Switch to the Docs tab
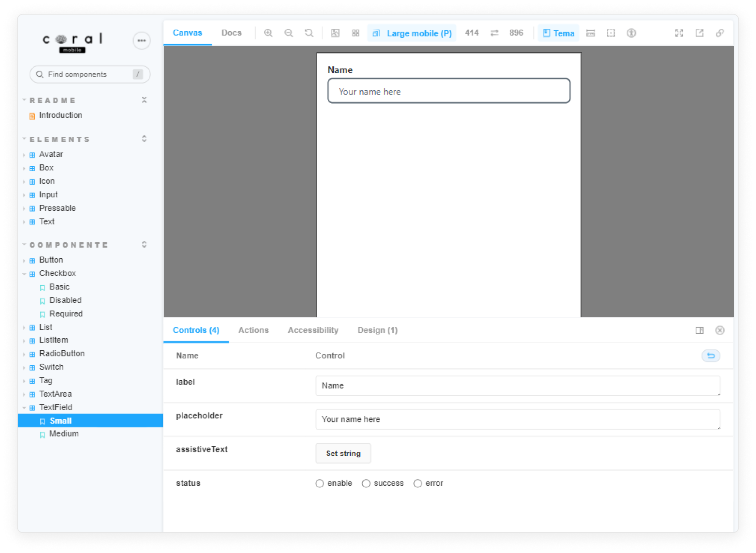This screenshot has height=553, width=756. coord(231,33)
